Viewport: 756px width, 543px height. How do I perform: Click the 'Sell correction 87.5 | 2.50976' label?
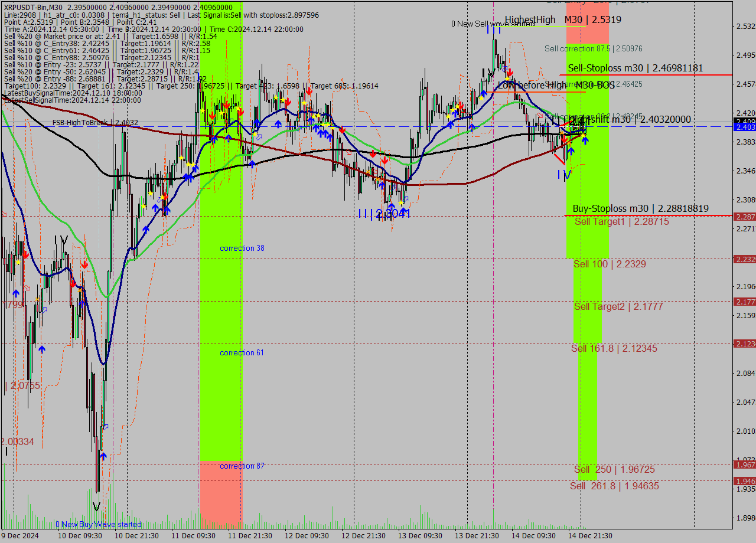point(594,48)
